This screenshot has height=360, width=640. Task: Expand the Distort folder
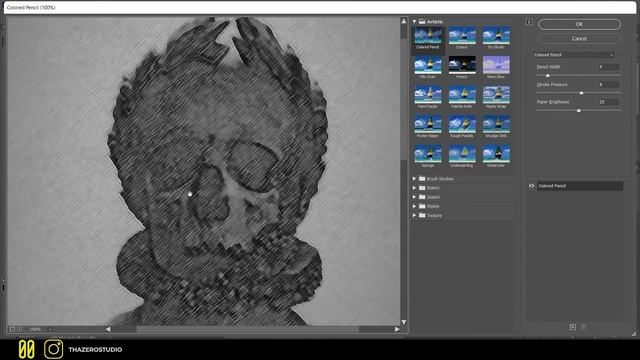click(414, 188)
